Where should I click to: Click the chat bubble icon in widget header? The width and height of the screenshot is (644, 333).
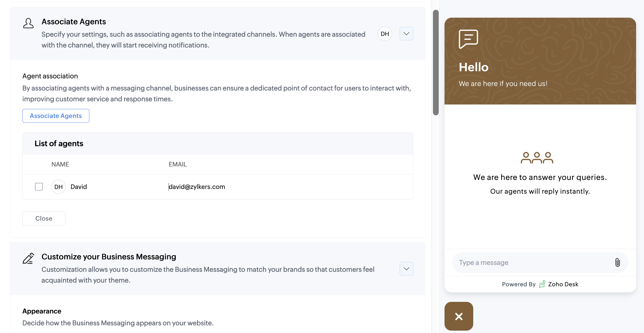coord(468,39)
